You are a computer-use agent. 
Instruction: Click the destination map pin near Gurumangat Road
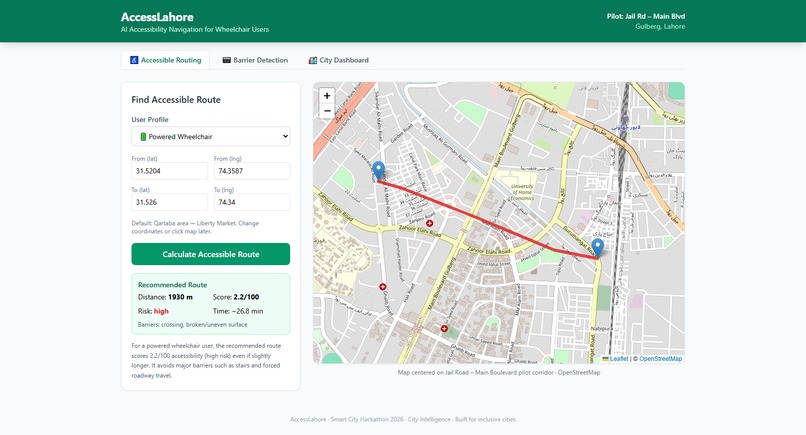point(597,248)
